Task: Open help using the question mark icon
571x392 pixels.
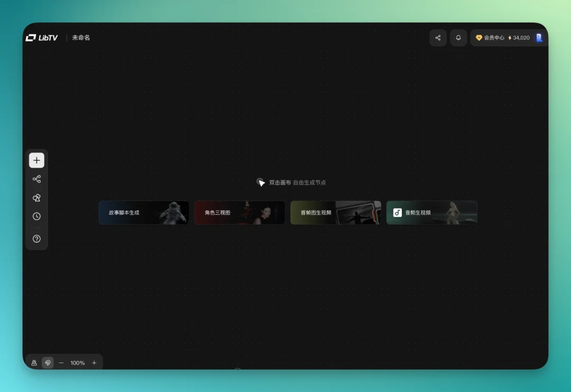Action: pos(36,238)
